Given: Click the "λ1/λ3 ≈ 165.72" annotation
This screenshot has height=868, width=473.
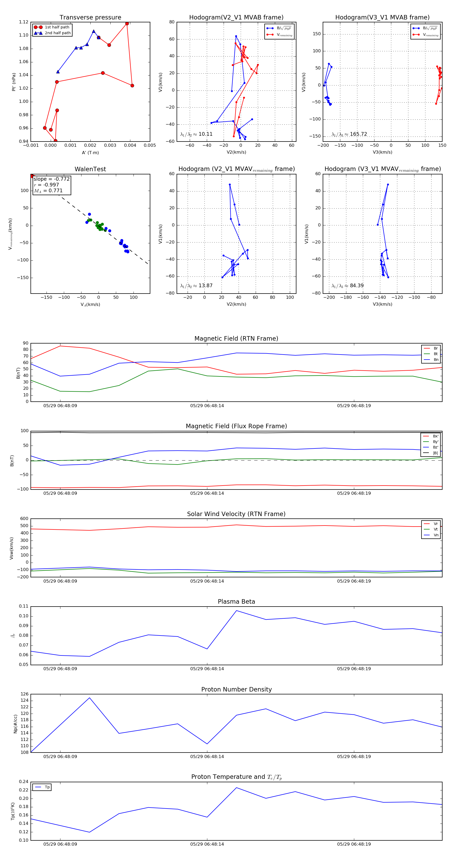Looking at the screenshot, I should (x=349, y=134).
